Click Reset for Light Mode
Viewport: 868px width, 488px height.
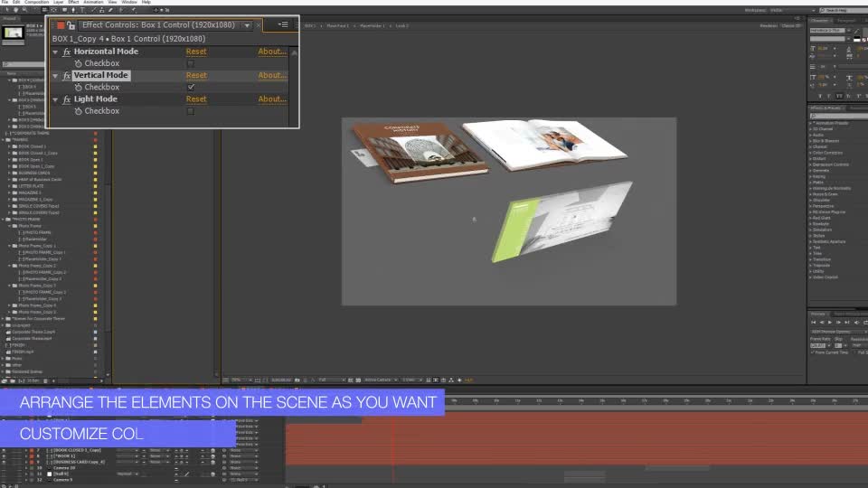196,99
